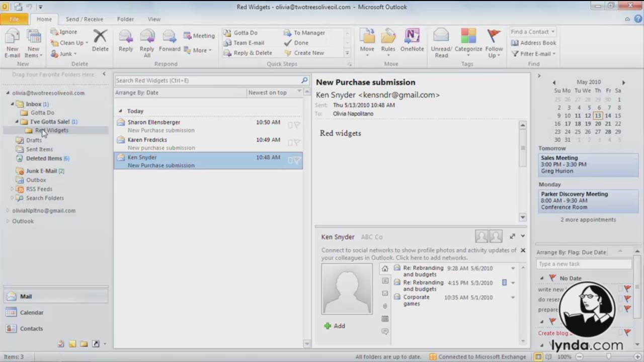Click the Meeting respond button

click(x=199, y=36)
